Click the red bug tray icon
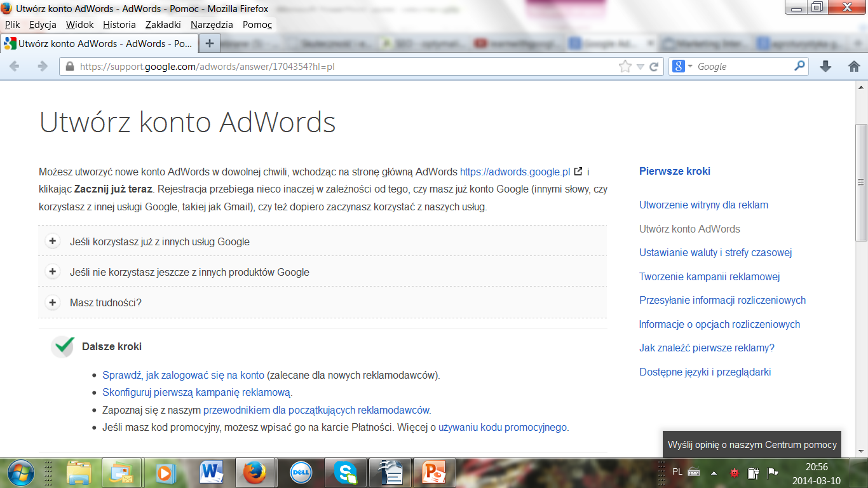 735,473
